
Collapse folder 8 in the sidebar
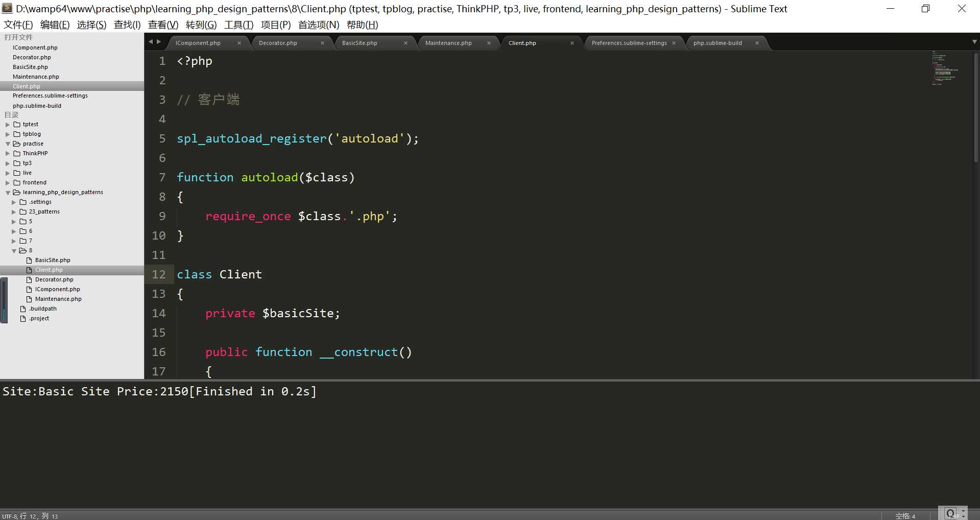click(14, 250)
